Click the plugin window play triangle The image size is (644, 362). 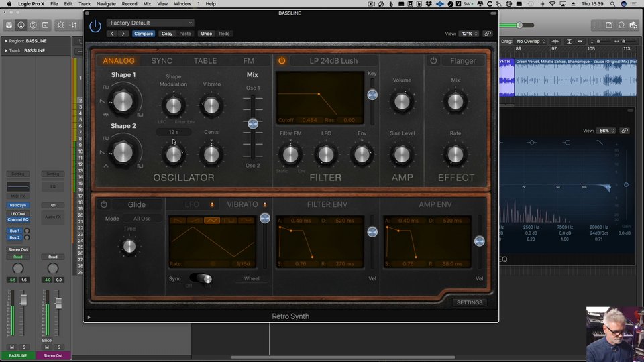89,317
